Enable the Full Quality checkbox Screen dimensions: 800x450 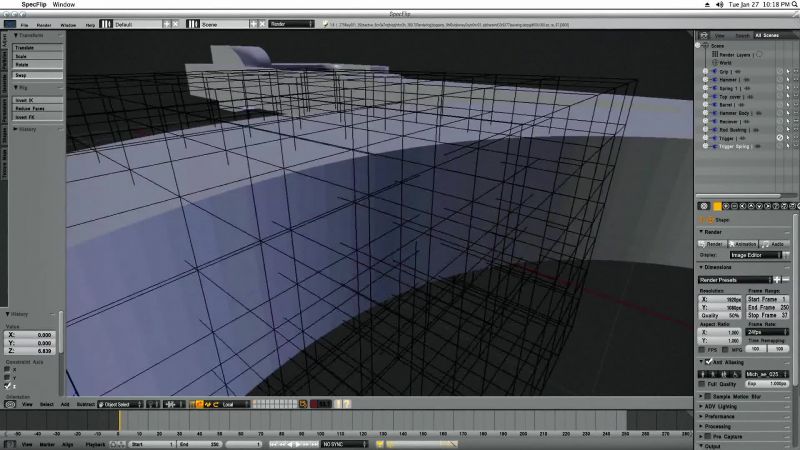tap(702, 384)
